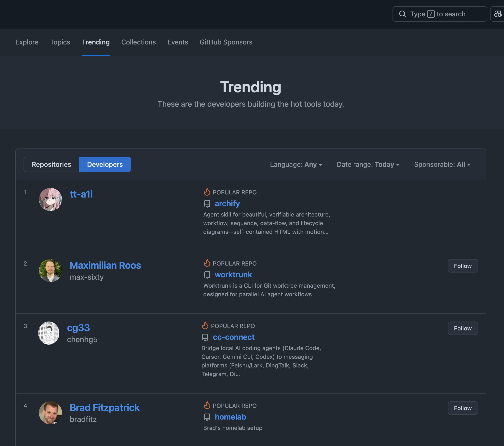Open the Collections tab
The width and height of the screenshot is (504, 446).
(138, 42)
